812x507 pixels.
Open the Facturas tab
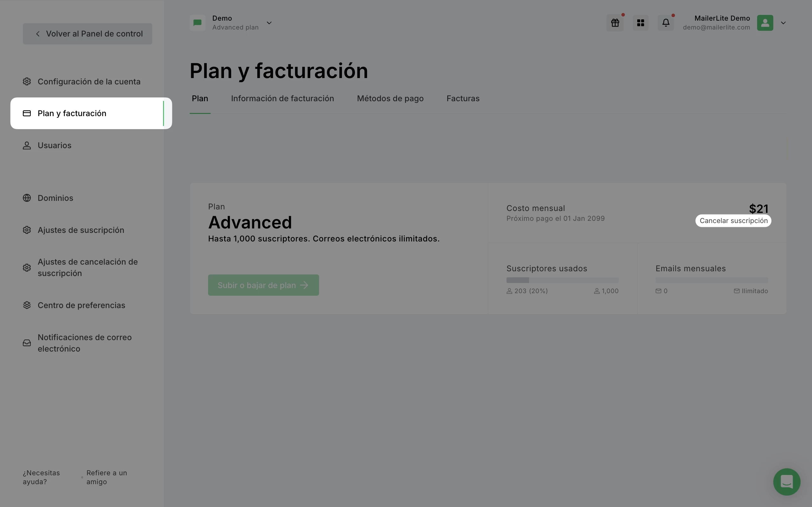click(463, 99)
